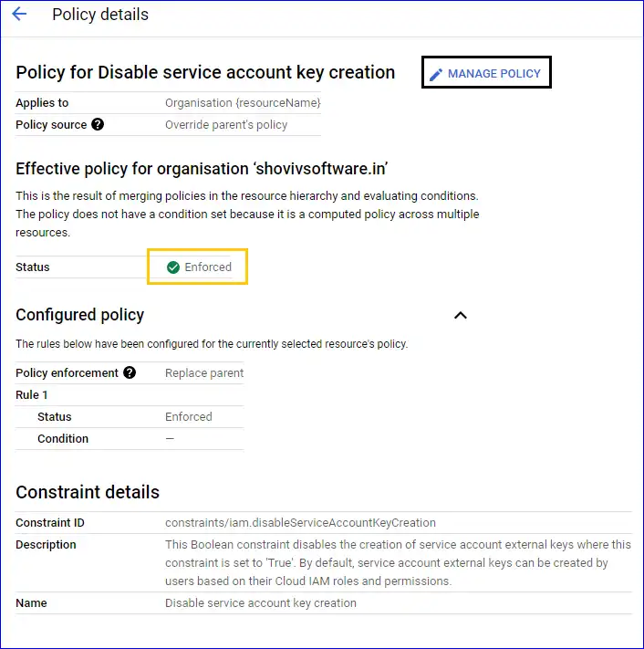Click the Configured policy heading
This screenshot has height=649, width=644.
pyautogui.click(x=80, y=315)
